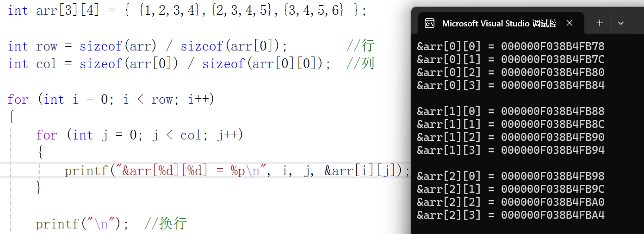Click console line &arr[0][0] = 000000F038B4FB78
The height and width of the screenshot is (234, 644).
[511, 46]
